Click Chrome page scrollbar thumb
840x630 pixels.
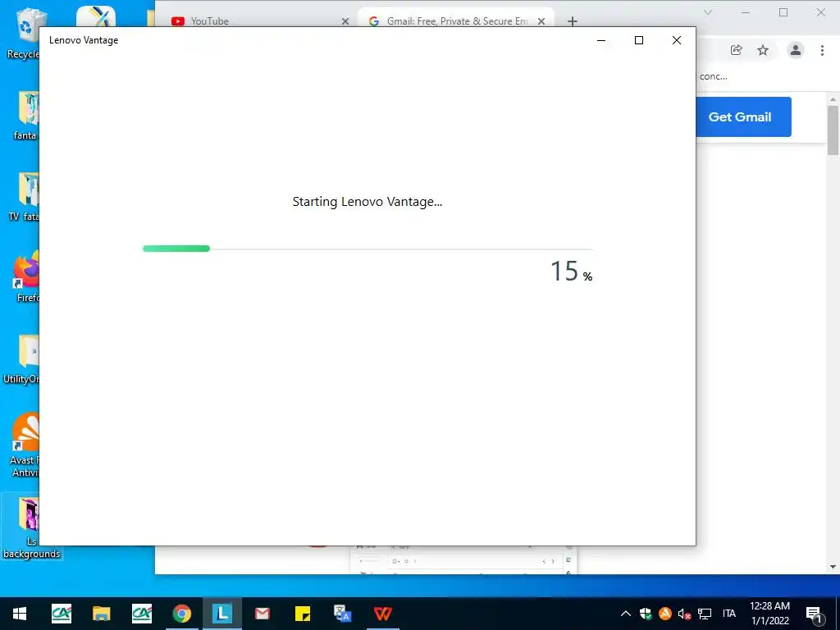tap(833, 130)
